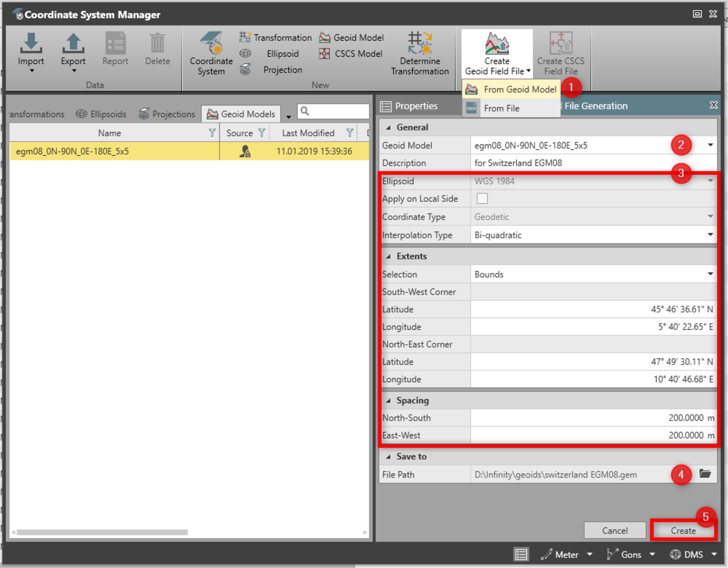Change Meter linear unit in status bar
Image resolution: width=728 pixels, height=568 pixels.
[566, 554]
